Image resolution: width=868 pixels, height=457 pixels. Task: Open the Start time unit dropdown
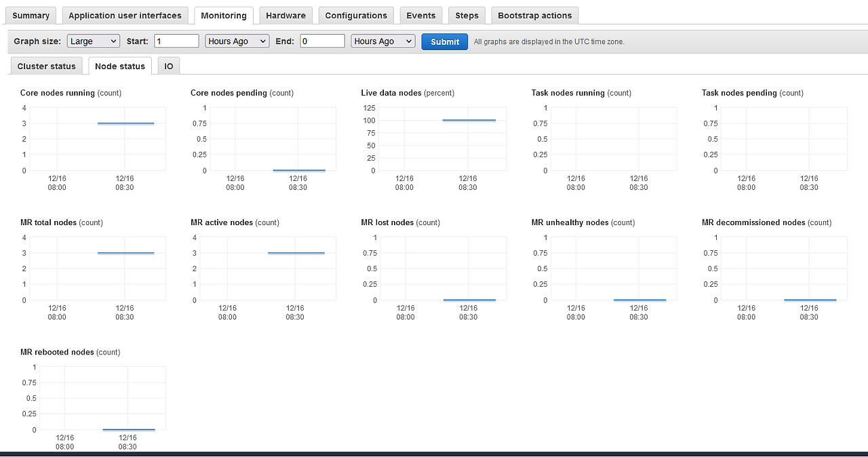click(x=237, y=41)
